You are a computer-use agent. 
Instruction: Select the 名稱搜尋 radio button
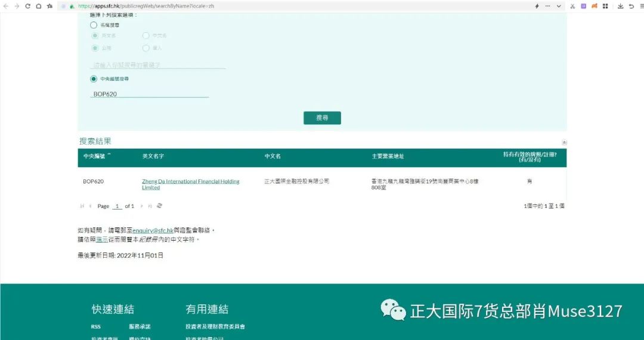point(94,25)
